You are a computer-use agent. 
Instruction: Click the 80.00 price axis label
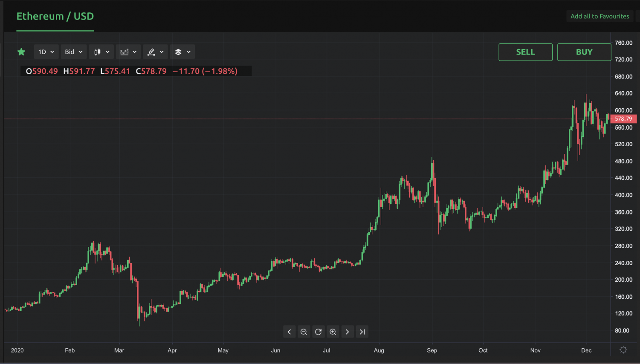[x=622, y=330]
